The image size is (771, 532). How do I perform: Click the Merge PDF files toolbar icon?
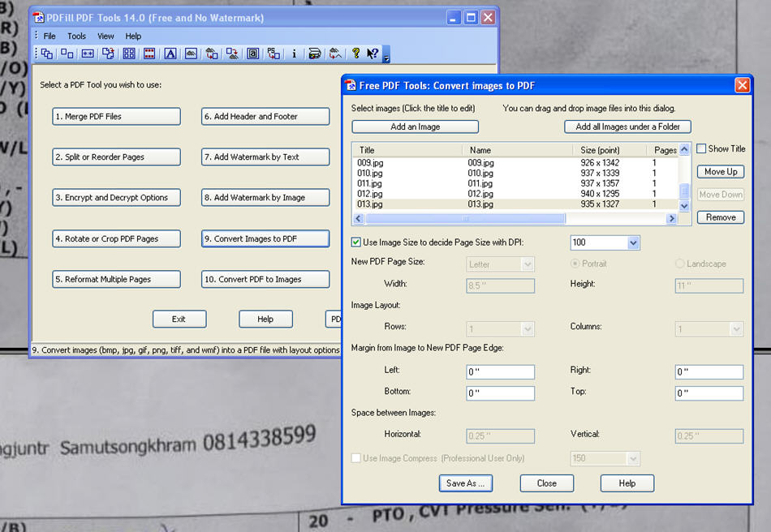click(x=47, y=54)
